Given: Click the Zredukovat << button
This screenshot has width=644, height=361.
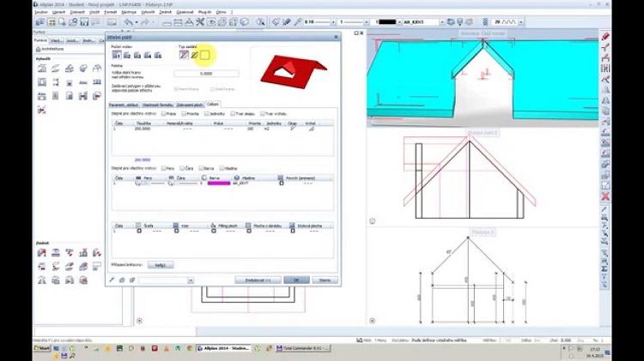Looking at the screenshot, I should [258, 280].
